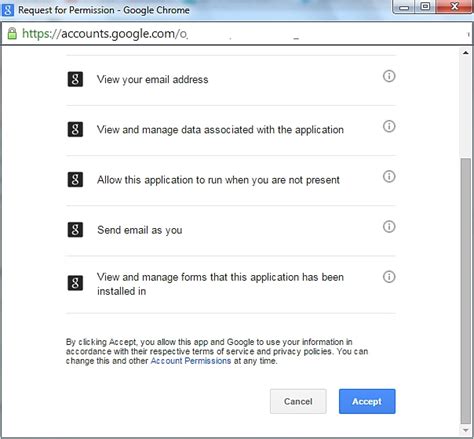Click the Google icon beside View and manage data
This screenshot has height=439, width=474.
(75, 129)
